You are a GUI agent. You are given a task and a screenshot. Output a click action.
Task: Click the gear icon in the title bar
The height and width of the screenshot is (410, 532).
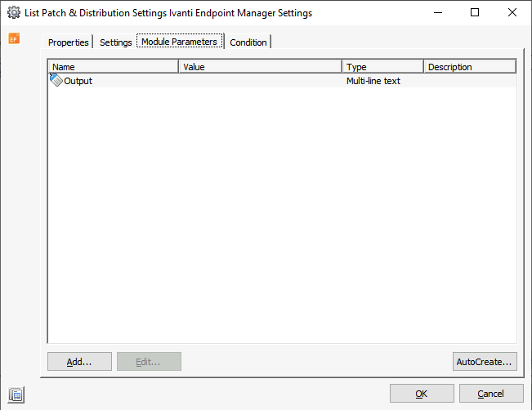14,12
